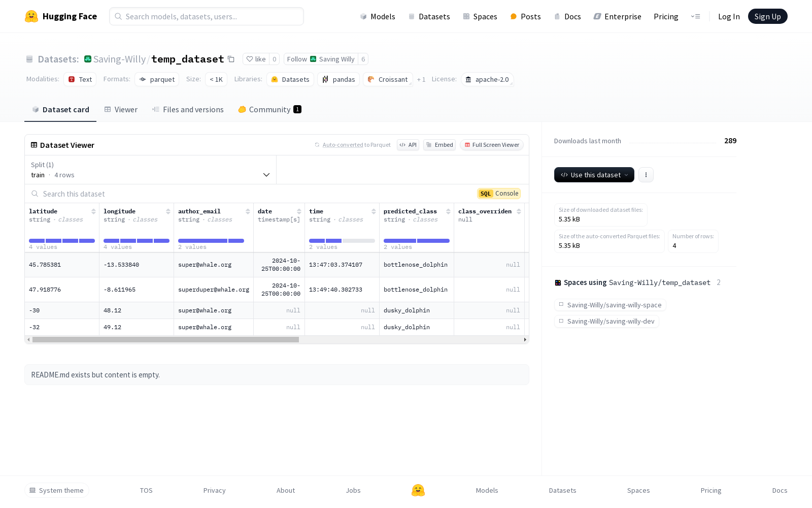
Task: Switch to the Dataset card tab
Action: coord(60,110)
